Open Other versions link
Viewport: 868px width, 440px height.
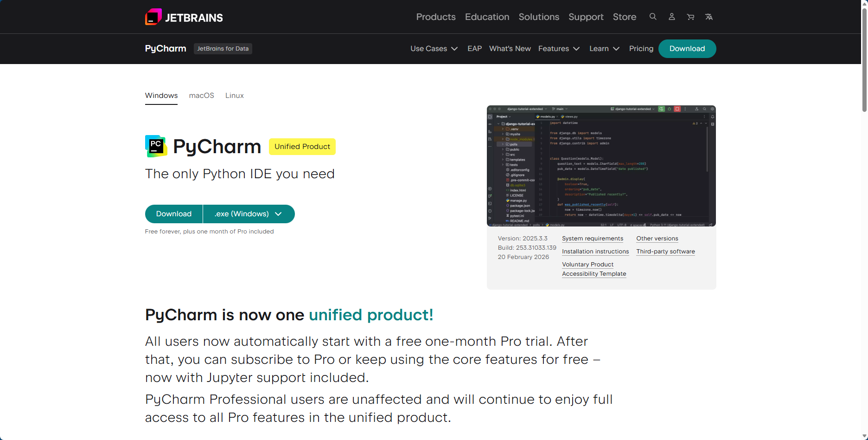[x=657, y=239]
